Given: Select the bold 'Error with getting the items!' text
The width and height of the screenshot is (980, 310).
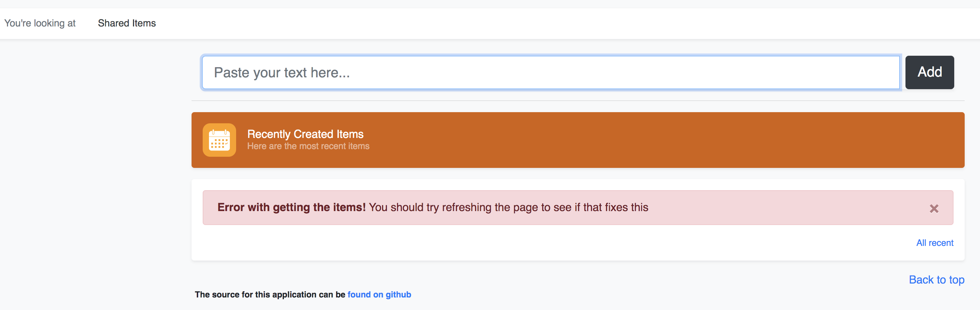Looking at the screenshot, I should click(291, 207).
